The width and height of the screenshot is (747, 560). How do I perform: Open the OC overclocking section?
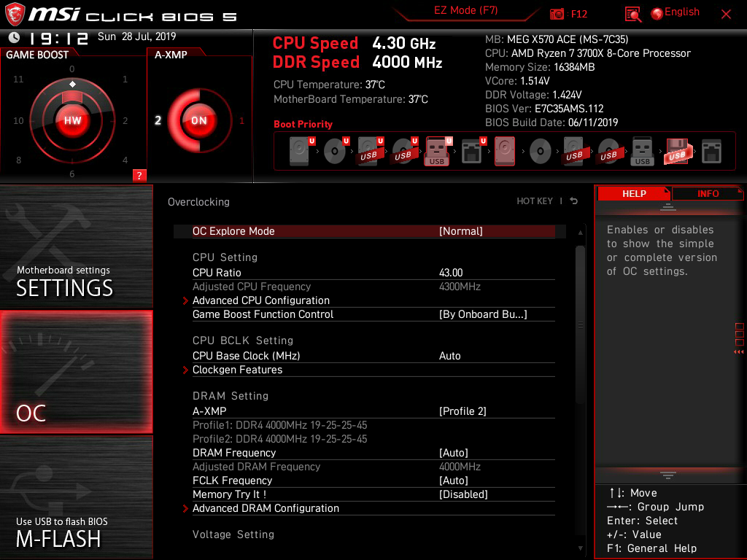pyautogui.click(x=76, y=372)
